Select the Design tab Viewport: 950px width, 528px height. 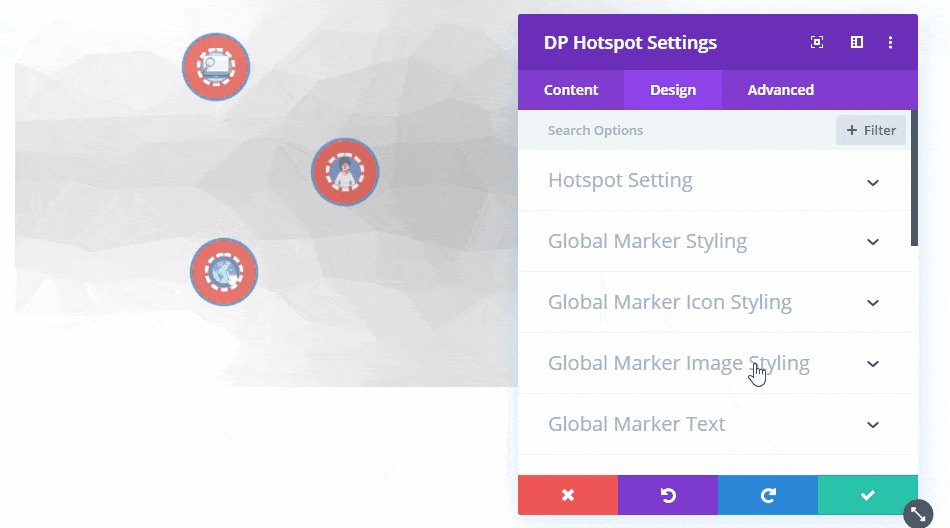pyautogui.click(x=673, y=90)
